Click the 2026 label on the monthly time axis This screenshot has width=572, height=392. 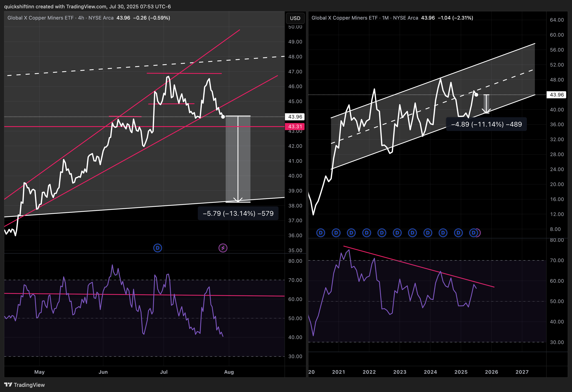click(492, 372)
